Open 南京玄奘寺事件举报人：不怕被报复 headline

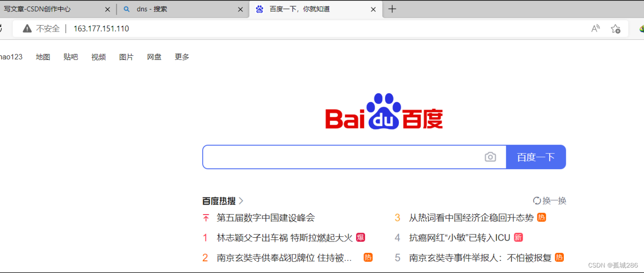480,258
